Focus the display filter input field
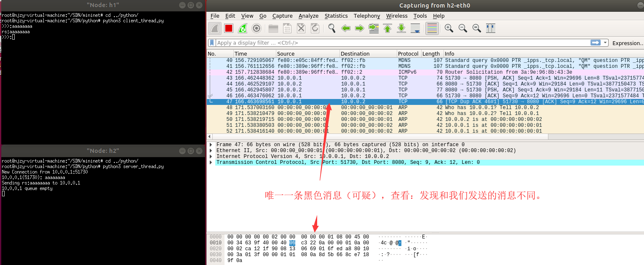This screenshot has height=265, width=644. point(402,43)
